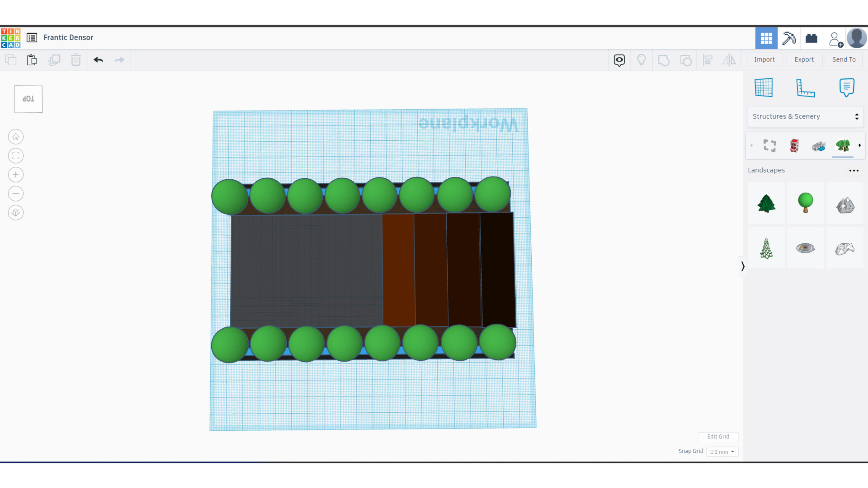Toggle the view visibility eye icon

click(x=619, y=60)
